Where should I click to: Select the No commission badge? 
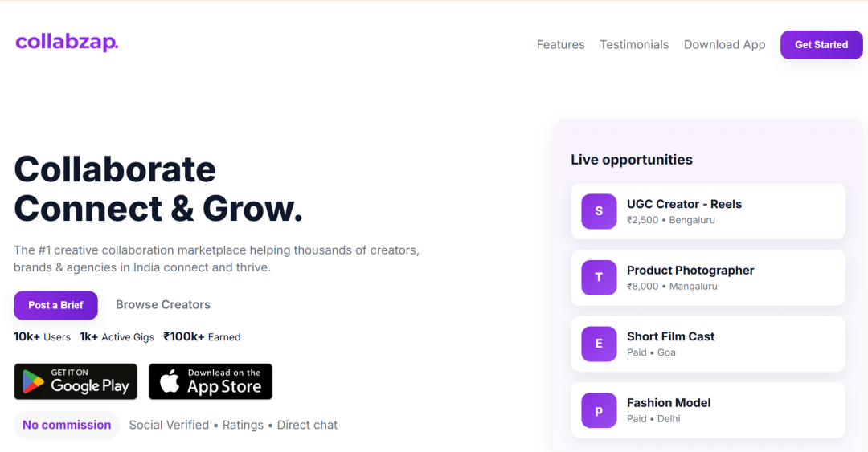coord(67,425)
